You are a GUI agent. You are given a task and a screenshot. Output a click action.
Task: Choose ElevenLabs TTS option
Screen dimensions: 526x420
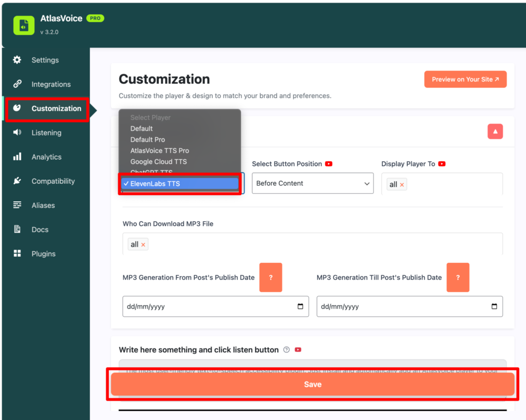[180, 184]
